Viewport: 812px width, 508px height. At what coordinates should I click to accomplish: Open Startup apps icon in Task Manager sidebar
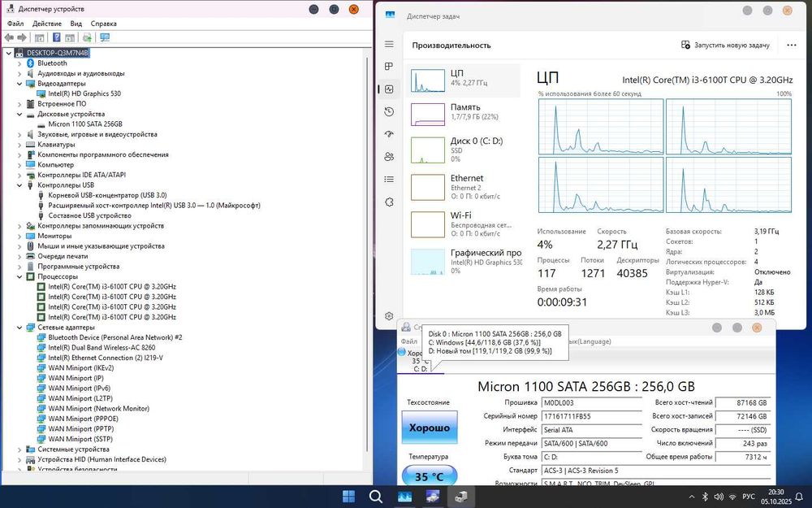click(390, 134)
